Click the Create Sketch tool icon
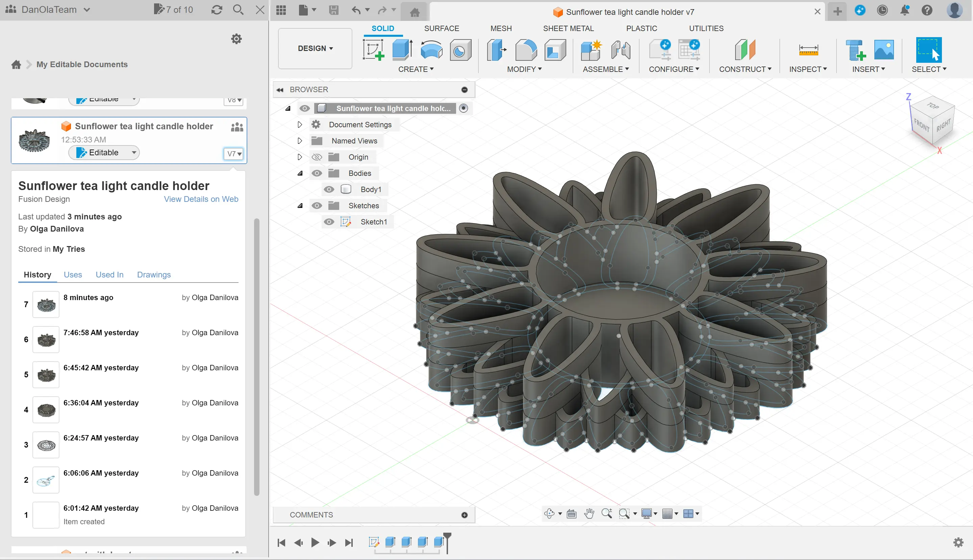The width and height of the screenshot is (973, 560). click(x=373, y=50)
